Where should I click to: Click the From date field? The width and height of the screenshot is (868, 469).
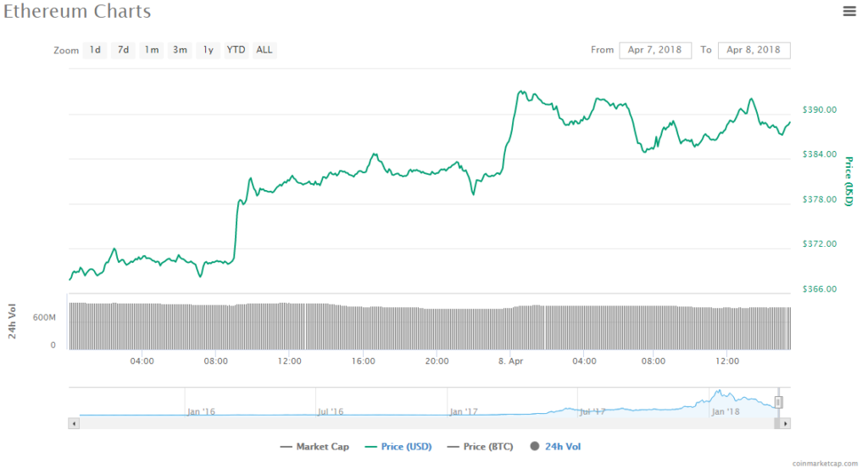click(655, 50)
